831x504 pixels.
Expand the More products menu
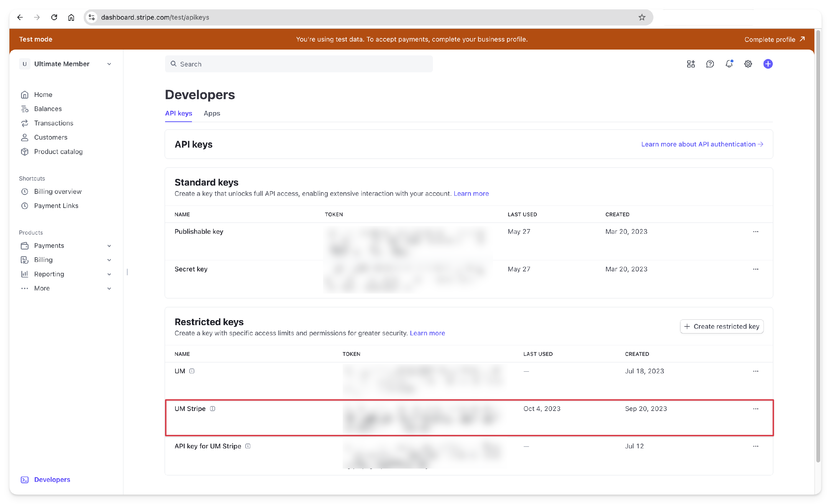[x=66, y=288]
